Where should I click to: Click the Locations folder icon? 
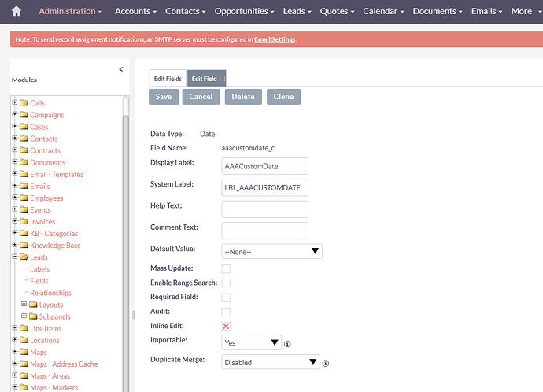[24, 340]
